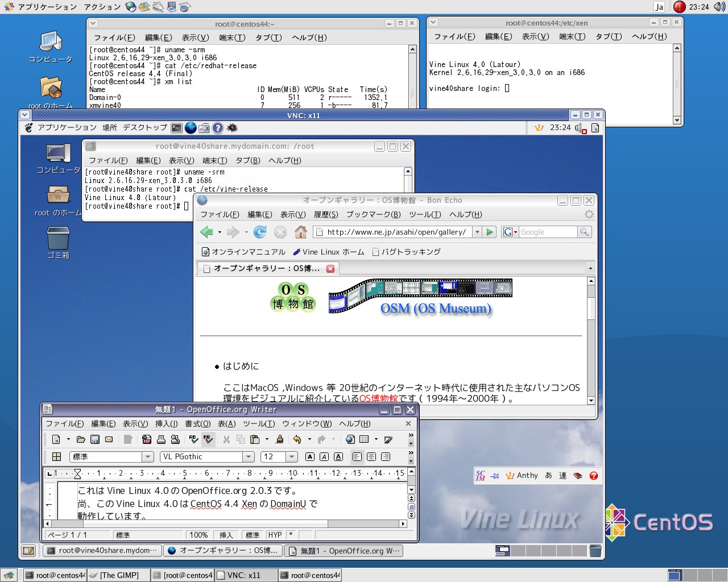Follow the red 'OS博物館' link in page
The image size is (728, 582).
[x=378, y=398]
